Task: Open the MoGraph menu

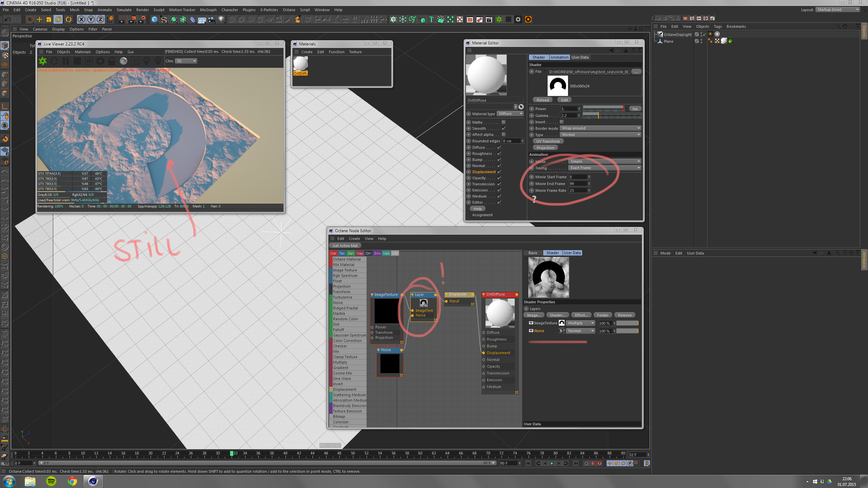Action: (208, 10)
